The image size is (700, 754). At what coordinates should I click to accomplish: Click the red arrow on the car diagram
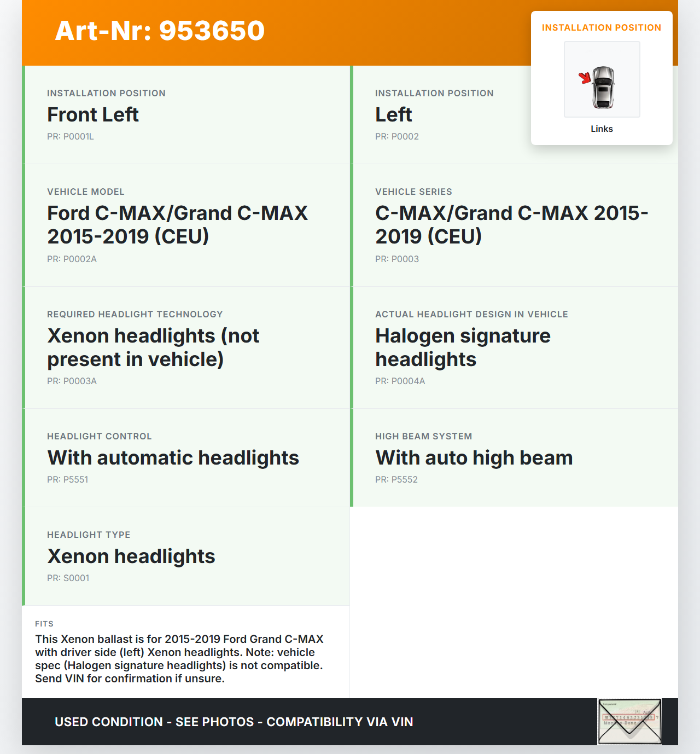[x=585, y=78]
